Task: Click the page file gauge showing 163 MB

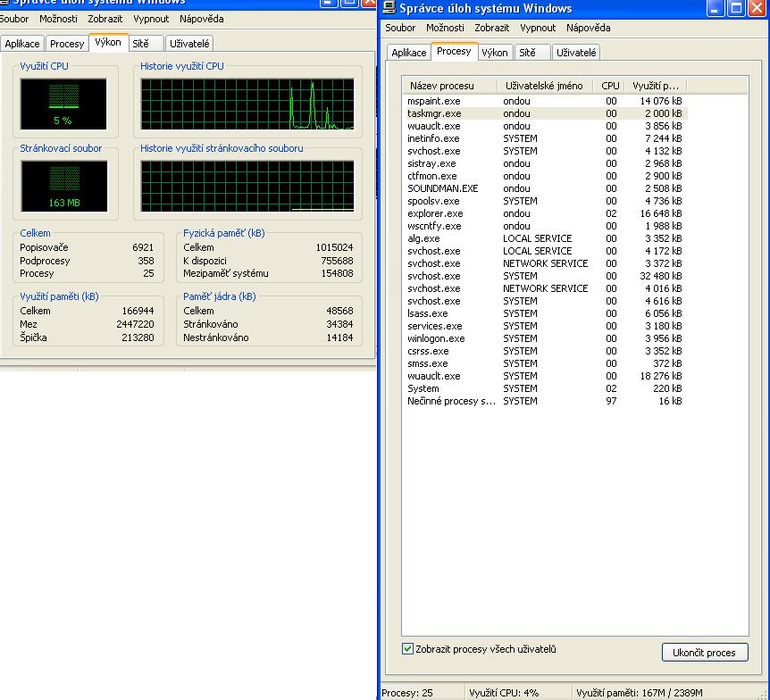Action: (x=63, y=187)
